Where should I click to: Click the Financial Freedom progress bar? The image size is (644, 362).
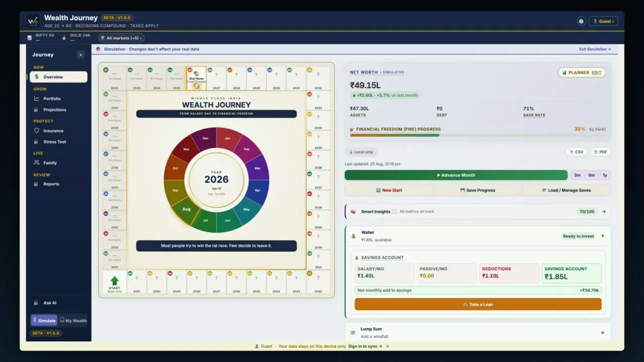(478, 135)
